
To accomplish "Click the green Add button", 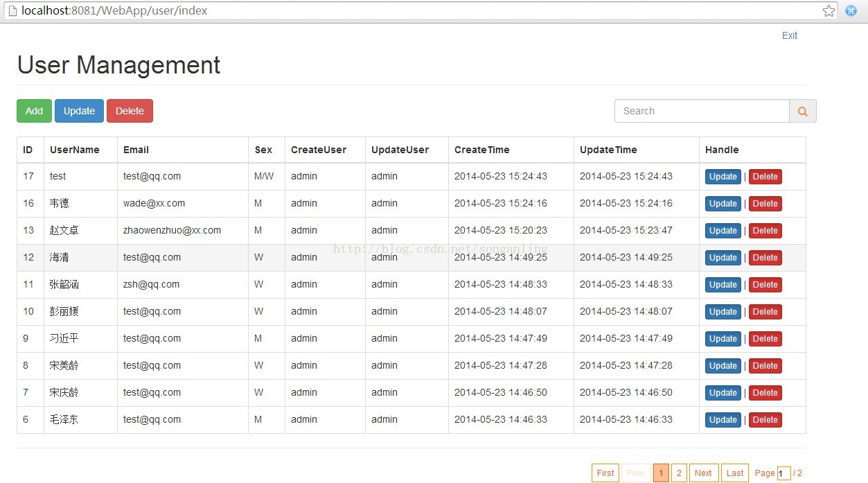I will (x=34, y=111).
